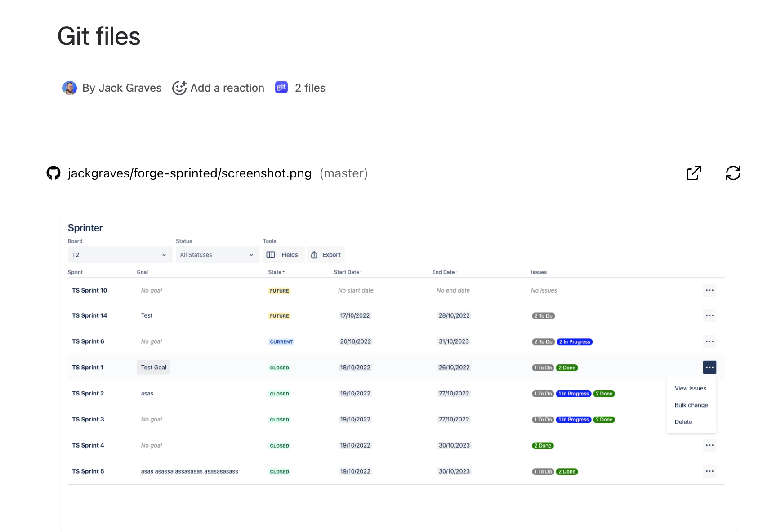Click the yellow FUTURE badge on TS Sprint 14
776x532 pixels.
coord(279,315)
